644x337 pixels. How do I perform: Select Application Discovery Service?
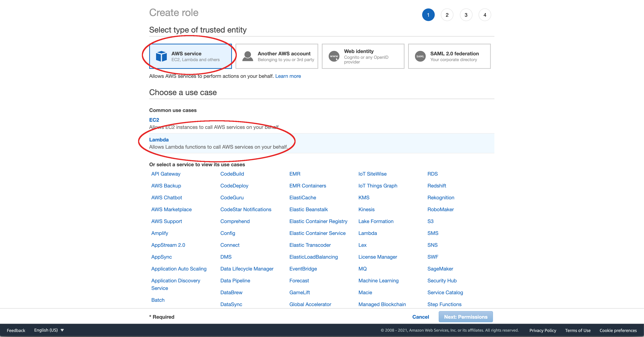click(176, 285)
